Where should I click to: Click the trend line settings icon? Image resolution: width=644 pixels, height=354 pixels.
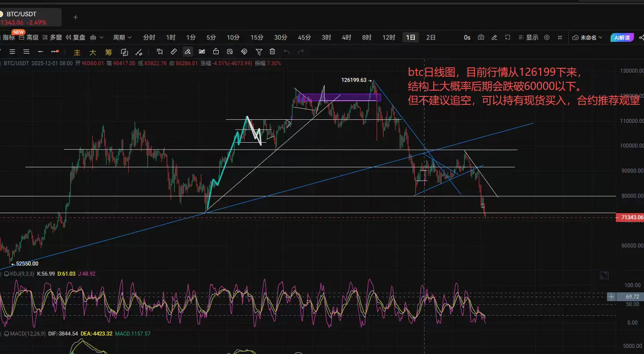pos(139,52)
